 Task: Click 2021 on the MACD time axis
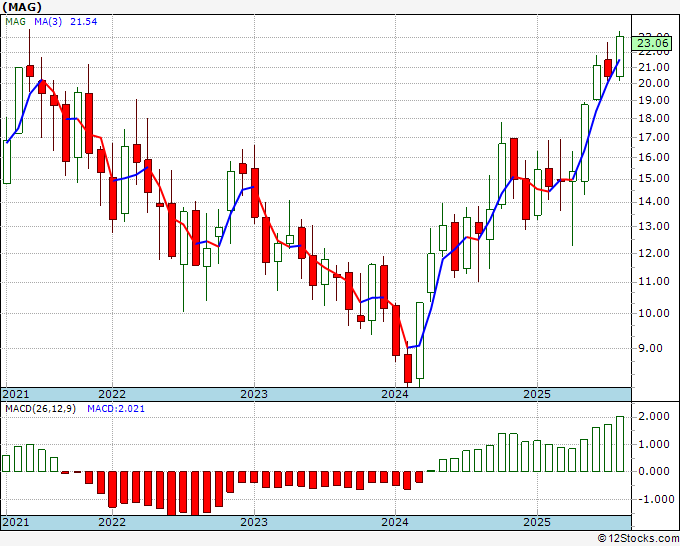pos(16,522)
